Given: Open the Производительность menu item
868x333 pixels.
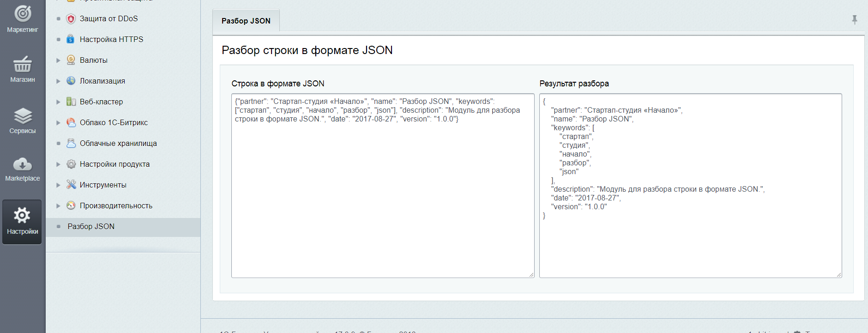Looking at the screenshot, I should [x=116, y=206].
